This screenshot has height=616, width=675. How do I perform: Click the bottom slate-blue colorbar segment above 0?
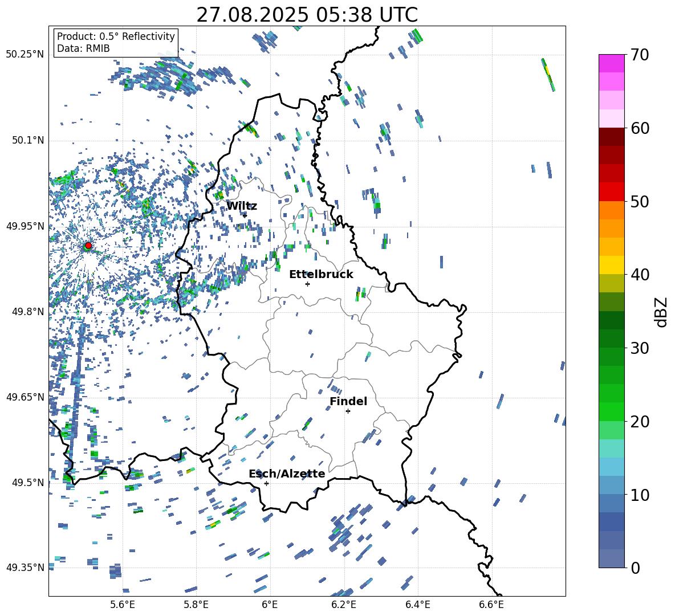(612, 558)
